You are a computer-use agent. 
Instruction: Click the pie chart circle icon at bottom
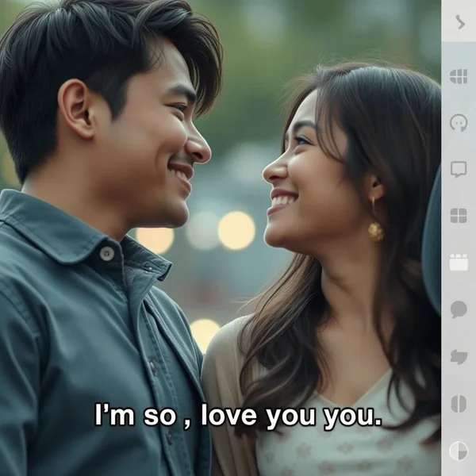click(x=459, y=451)
